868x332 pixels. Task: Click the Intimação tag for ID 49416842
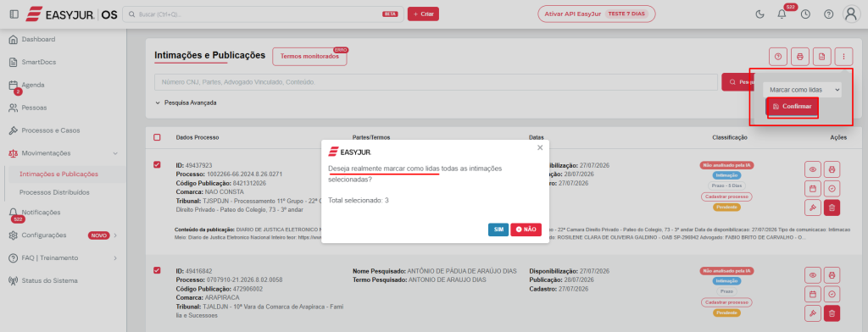(x=727, y=281)
